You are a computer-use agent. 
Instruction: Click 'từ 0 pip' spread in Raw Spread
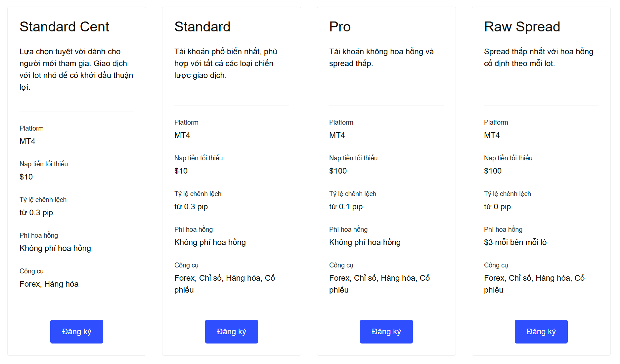tap(497, 207)
